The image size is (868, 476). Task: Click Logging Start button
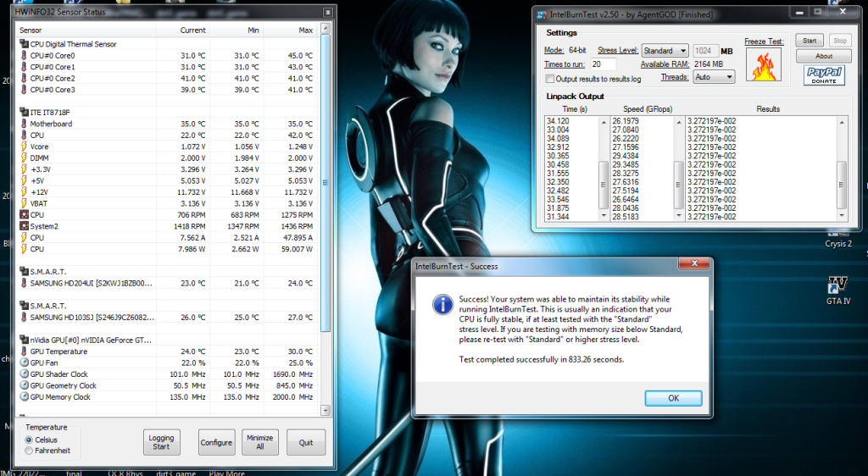click(161, 442)
